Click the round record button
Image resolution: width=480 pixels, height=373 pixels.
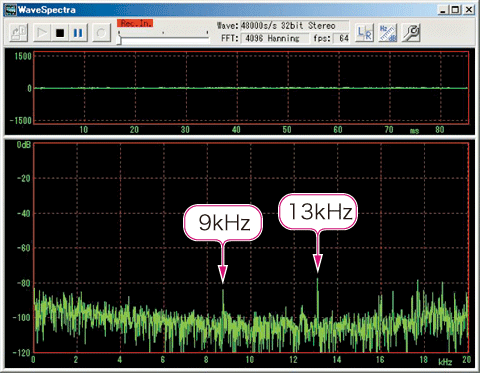click(101, 33)
